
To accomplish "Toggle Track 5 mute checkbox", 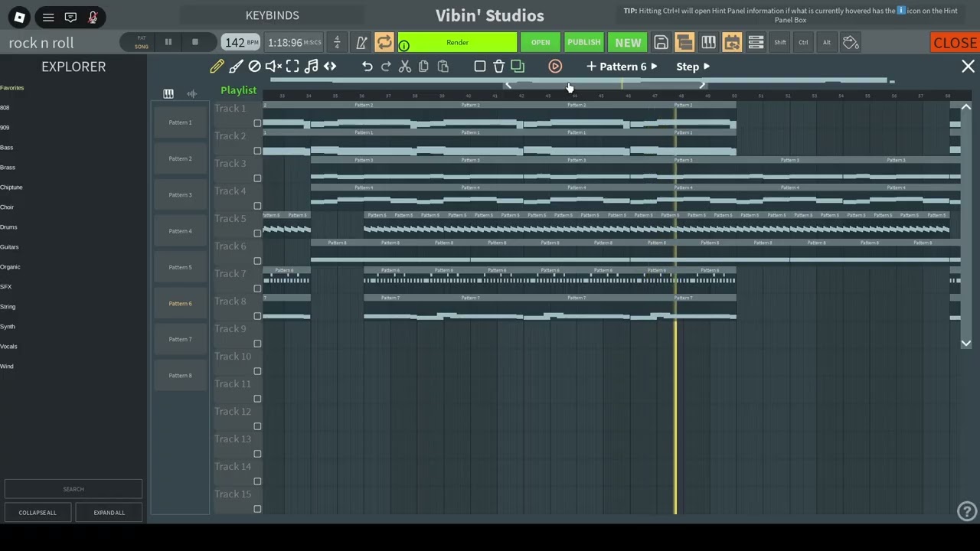I will (257, 233).
